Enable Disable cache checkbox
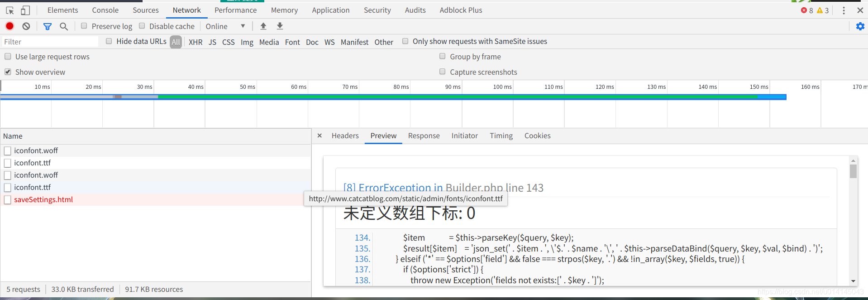Image resolution: width=868 pixels, height=300 pixels. click(x=142, y=26)
